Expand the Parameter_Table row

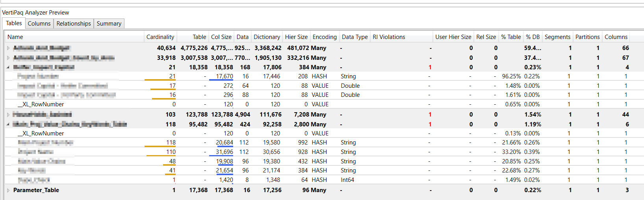[x=8, y=190]
